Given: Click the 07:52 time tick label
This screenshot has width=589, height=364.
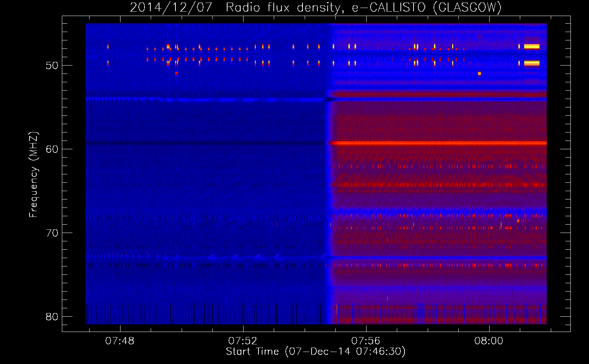Looking at the screenshot, I should coord(242,341).
